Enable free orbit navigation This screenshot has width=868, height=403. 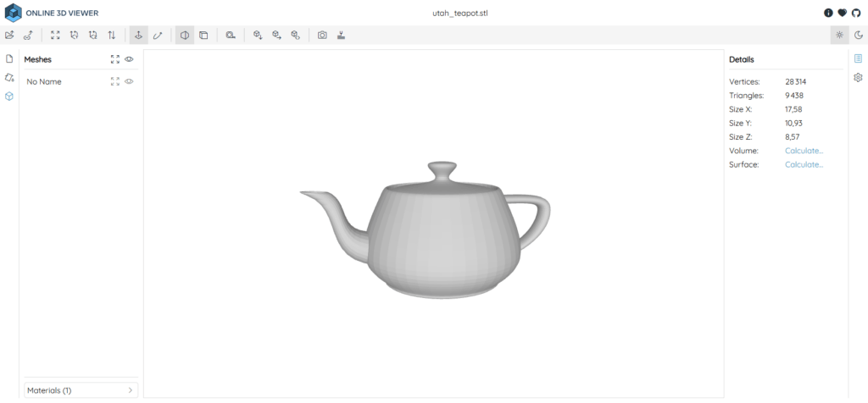click(158, 36)
